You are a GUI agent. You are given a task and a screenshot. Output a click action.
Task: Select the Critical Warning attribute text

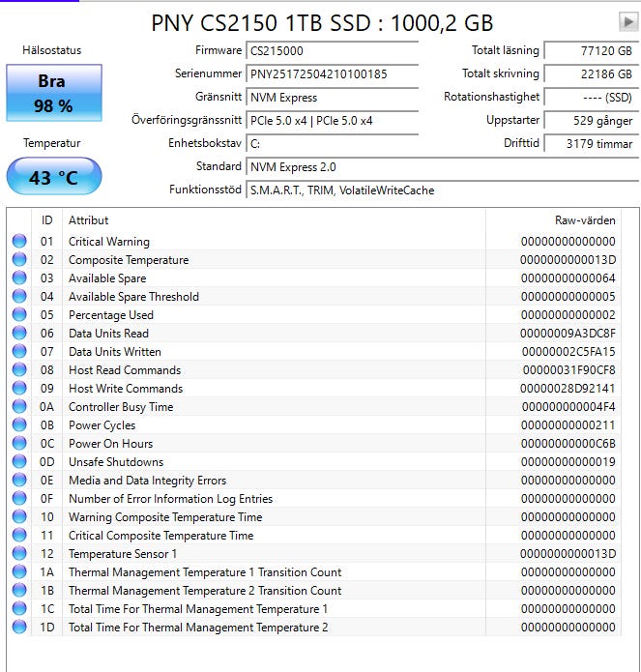tap(109, 242)
